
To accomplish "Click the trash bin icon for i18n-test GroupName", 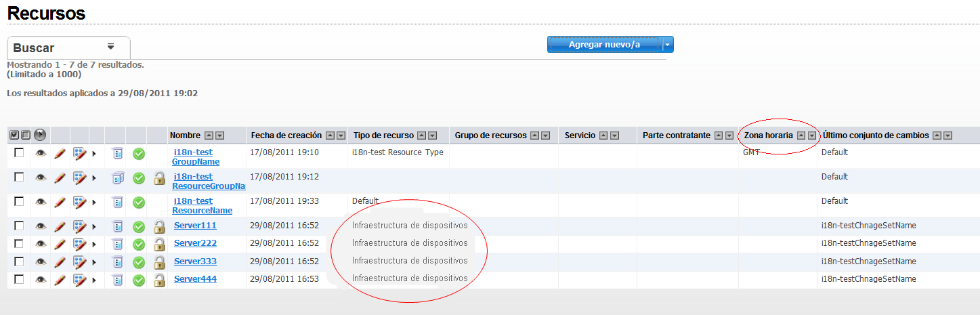I will point(118,154).
